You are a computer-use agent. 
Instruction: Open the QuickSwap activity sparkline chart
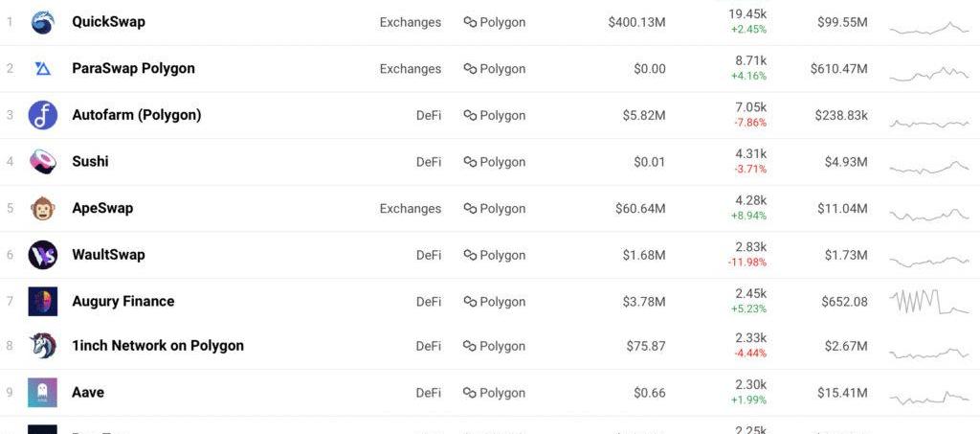(929, 28)
